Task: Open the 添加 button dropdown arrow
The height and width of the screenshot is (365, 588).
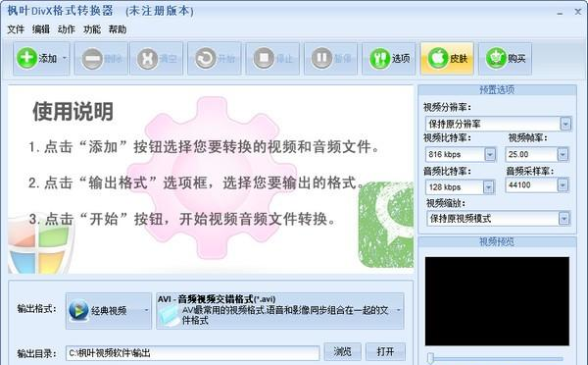Action: click(x=65, y=58)
